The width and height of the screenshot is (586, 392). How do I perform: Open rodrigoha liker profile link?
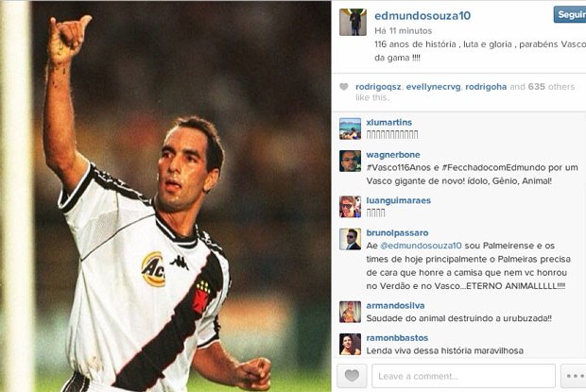486,87
